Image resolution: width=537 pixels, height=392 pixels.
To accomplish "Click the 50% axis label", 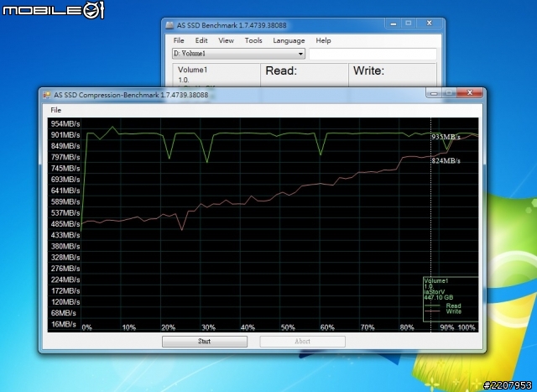I will (x=288, y=327).
